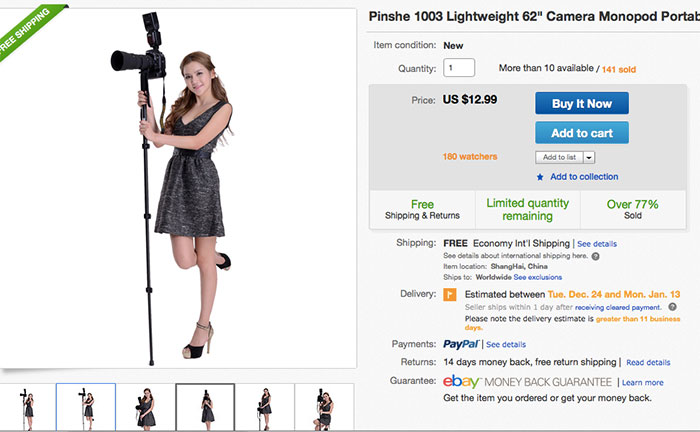
Task: Click the orange delivery flag icon
Action: [450, 295]
